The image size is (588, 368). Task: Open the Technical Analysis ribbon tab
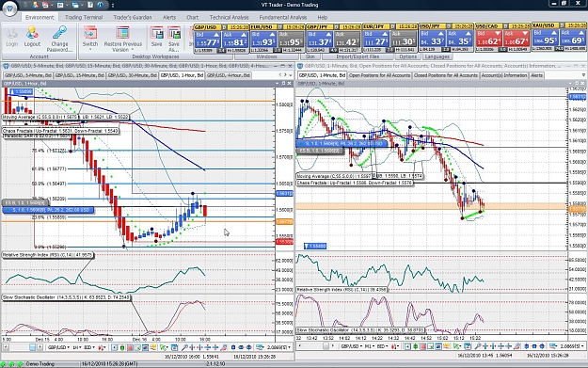point(230,17)
